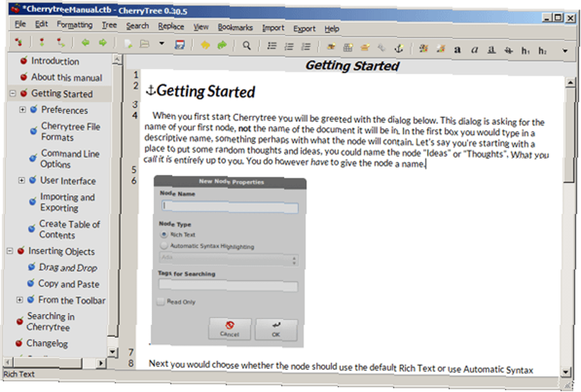Insert a table using grid icon
The image size is (581, 392).
pyautogui.click(x=348, y=47)
